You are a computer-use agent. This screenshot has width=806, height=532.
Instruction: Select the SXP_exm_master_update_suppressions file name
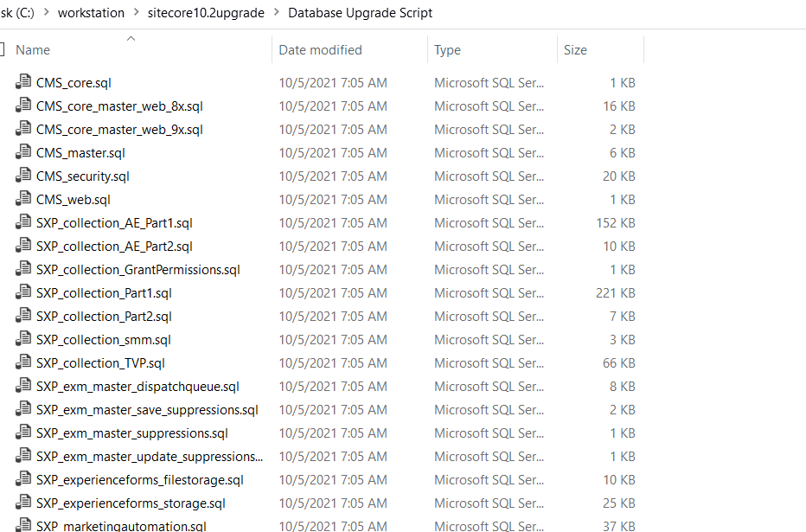point(149,457)
